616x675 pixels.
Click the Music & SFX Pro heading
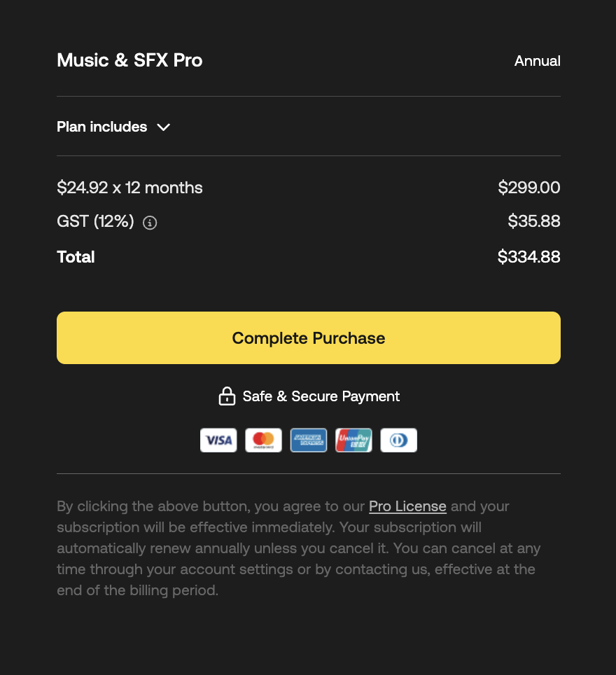pos(129,60)
